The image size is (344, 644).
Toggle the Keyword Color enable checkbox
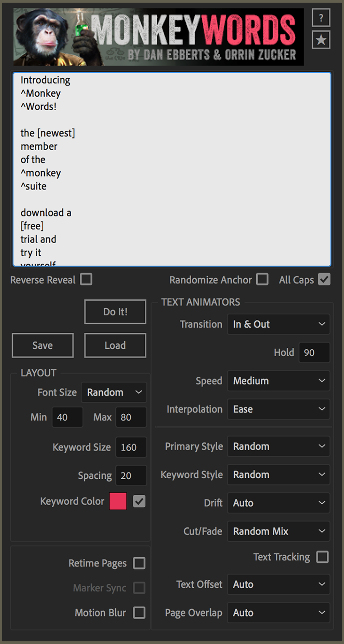pos(139,501)
